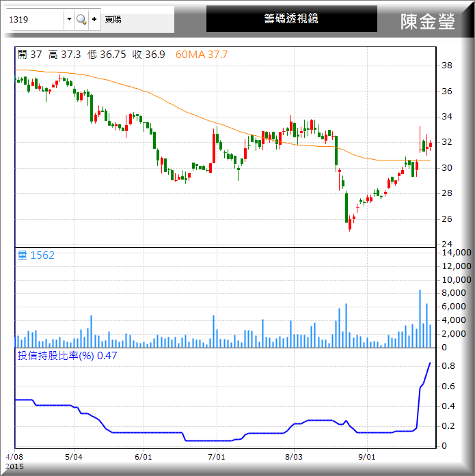Screen dimensions: 475x476
Task: Click the 籌碼透視鏡 title banner
Action: pyautogui.click(x=291, y=19)
